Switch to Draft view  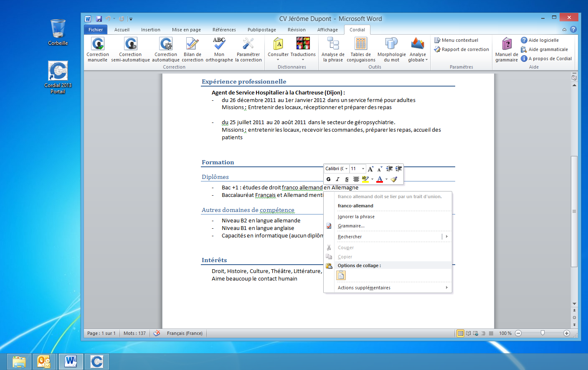(491, 333)
